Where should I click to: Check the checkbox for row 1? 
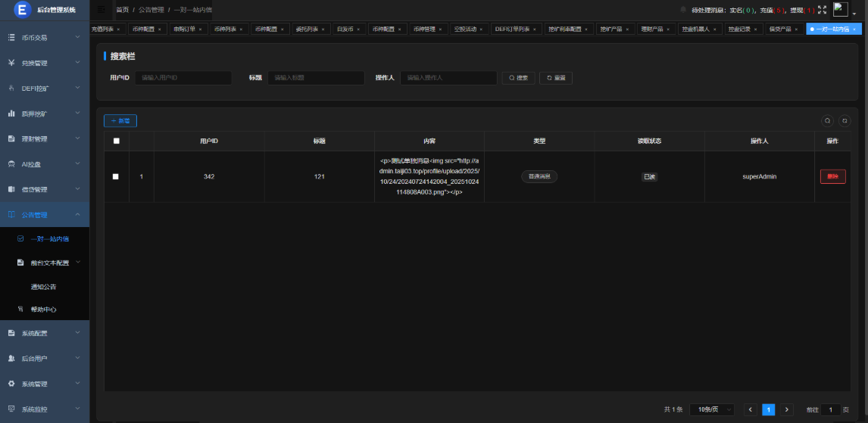(x=116, y=176)
